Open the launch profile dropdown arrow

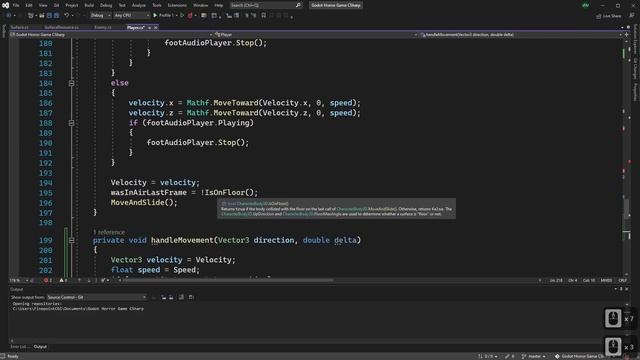(177, 16)
